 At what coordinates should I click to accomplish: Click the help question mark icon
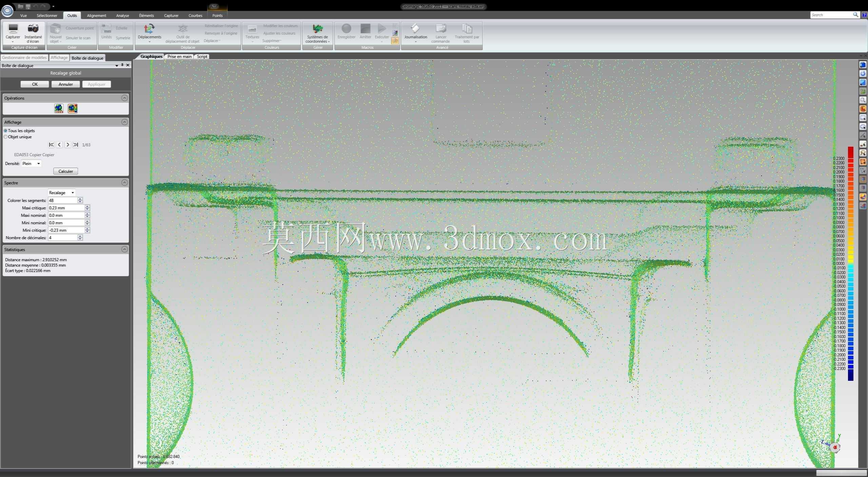point(864,15)
